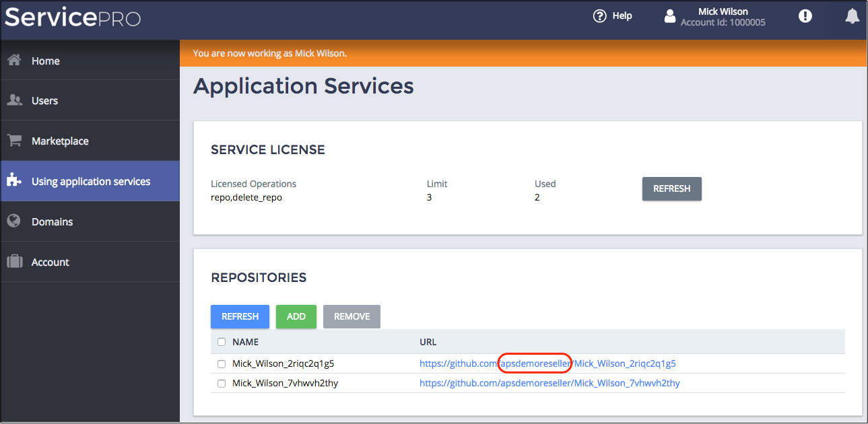Click the Home house icon in sidebar
868x424 pixels.
tap(14, 61)
